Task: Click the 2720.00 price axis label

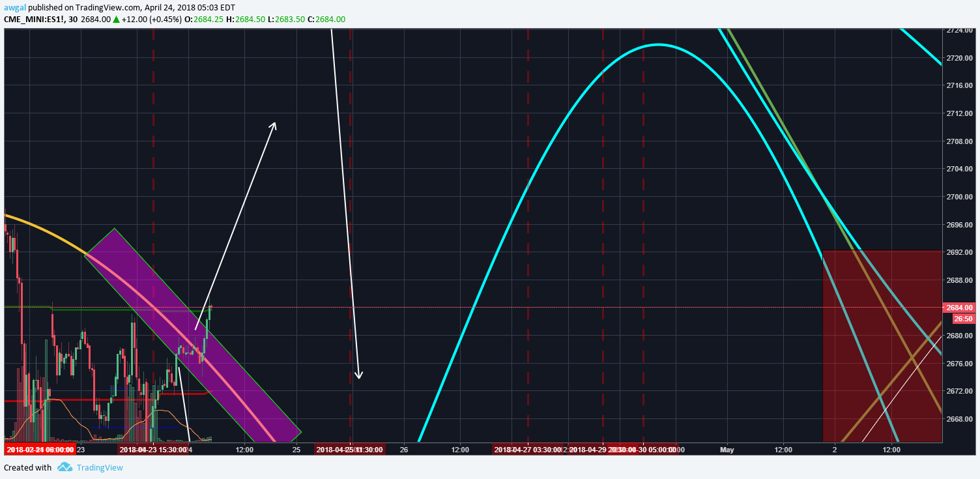Action: coord(961,58)
